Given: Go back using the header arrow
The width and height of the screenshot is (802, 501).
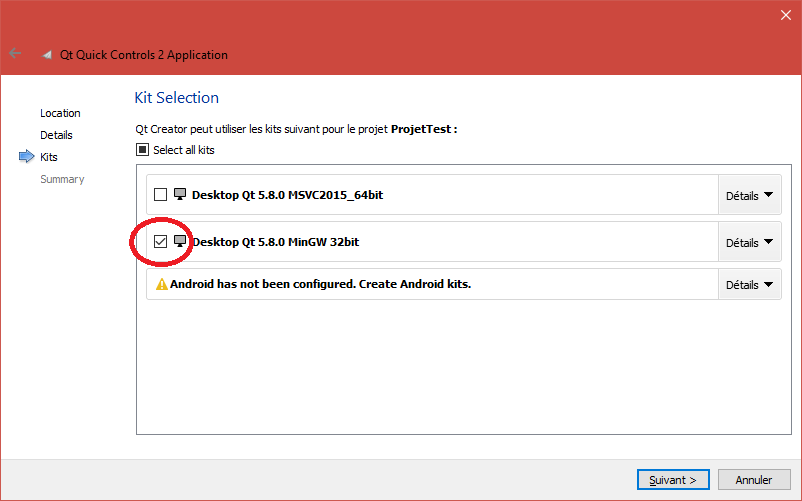Looking at the screenshot, I should point(15,53).
